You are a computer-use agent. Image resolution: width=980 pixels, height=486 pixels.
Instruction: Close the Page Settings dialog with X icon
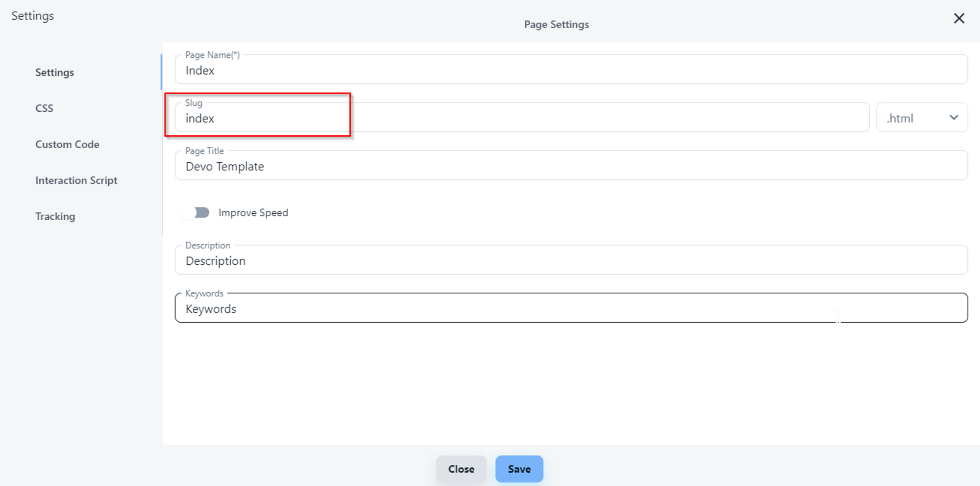pos(959,19)
